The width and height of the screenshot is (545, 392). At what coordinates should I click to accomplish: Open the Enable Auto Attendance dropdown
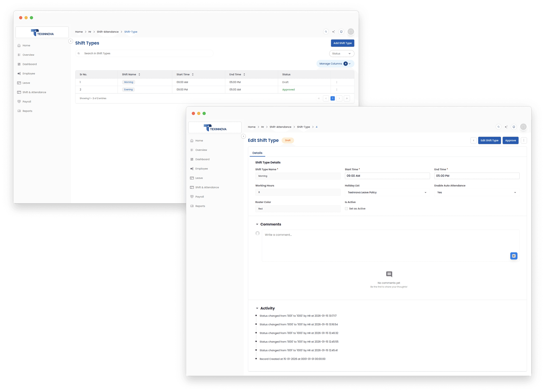coord(476,192)
